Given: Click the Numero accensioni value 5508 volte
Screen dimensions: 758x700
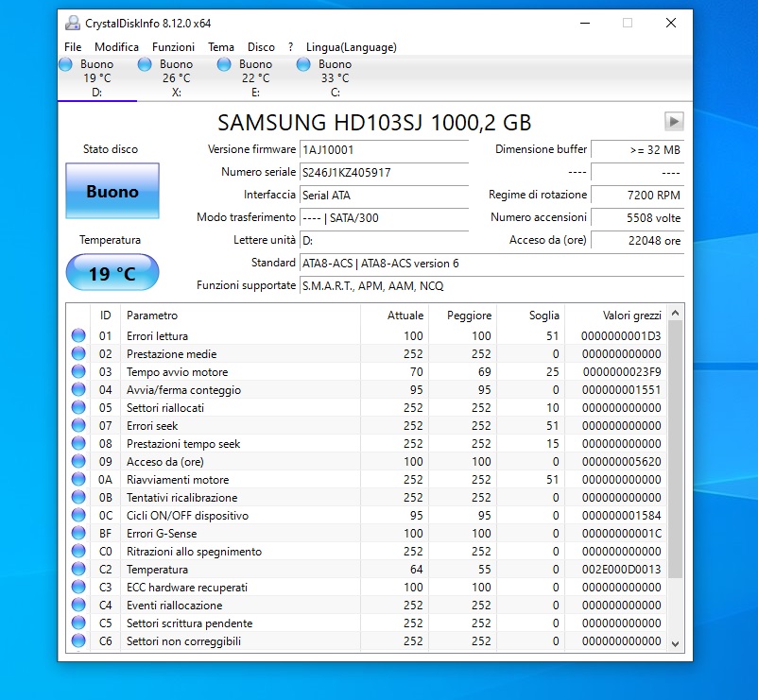Looking at the screenshot, I should [638, 218].
